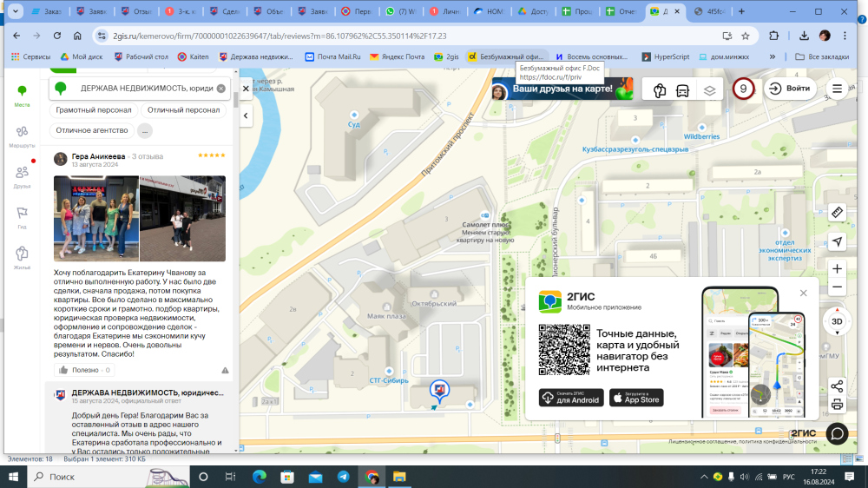Share the map link
Screen dimensions: 868x488
pyautogui.click(x=837, y=386)
